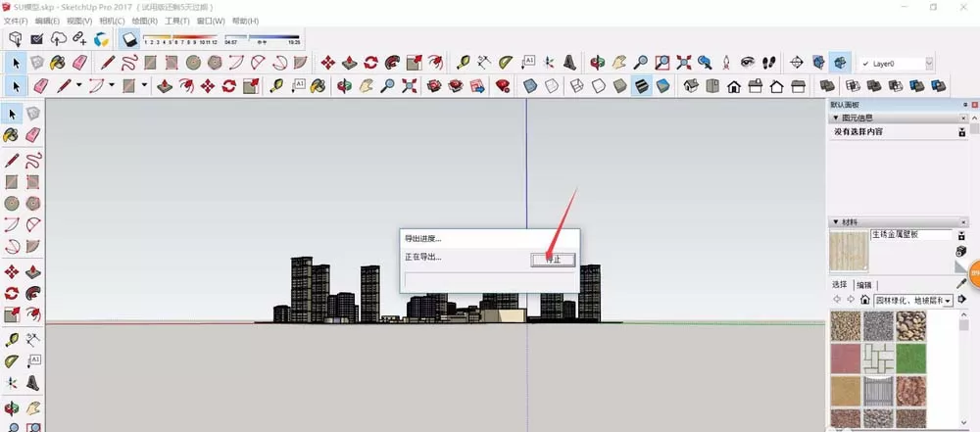Open the 文件(F) menu
Image resolution: width=980 pixels, height=432 pixels.
coord(16,21)
